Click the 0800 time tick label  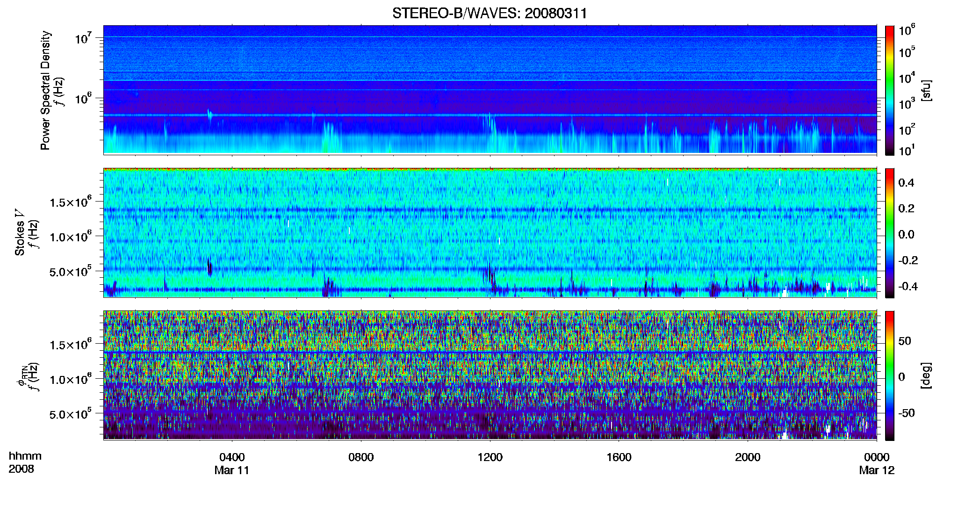[x=361, y=457]
